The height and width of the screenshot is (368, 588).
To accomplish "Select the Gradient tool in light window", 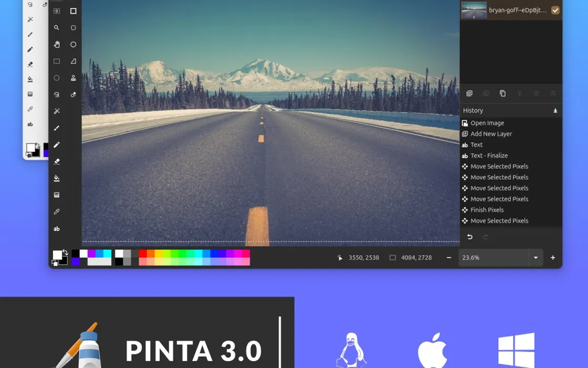I will (30, 94).
